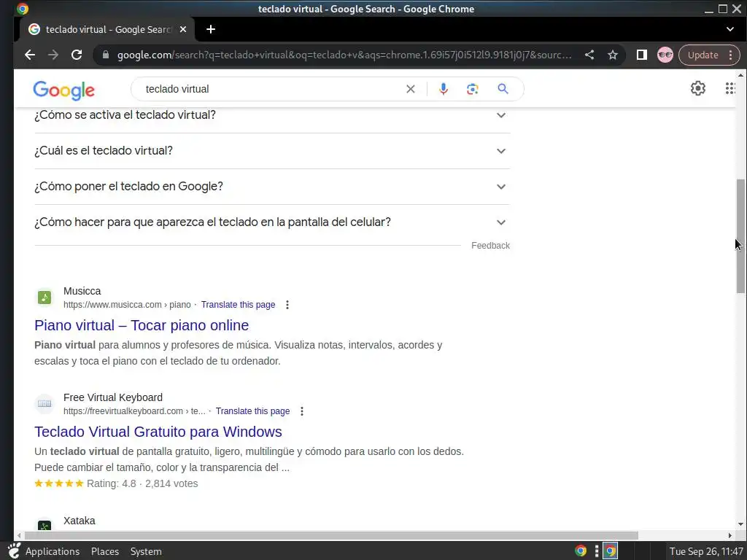747x560 pixels.
Task: Expand ¿Cuál es el teclado virtual?
Action: click(272, 151)
